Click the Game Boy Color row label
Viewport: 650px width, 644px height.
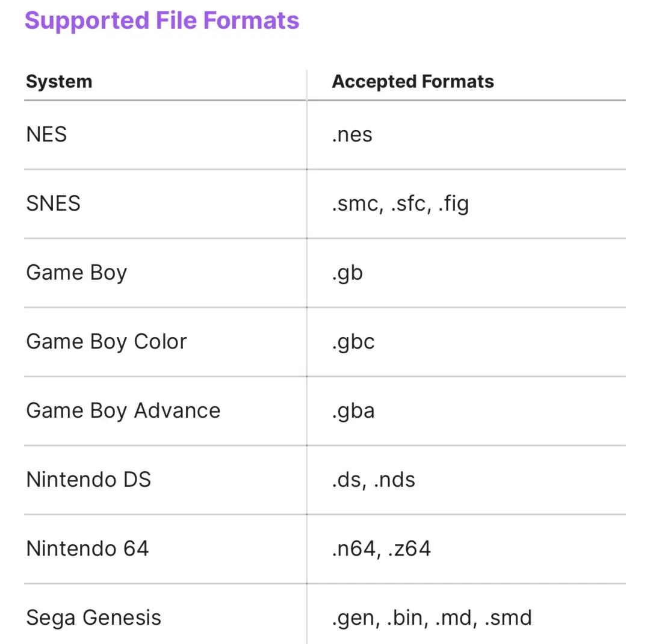(x=107, y=342)
